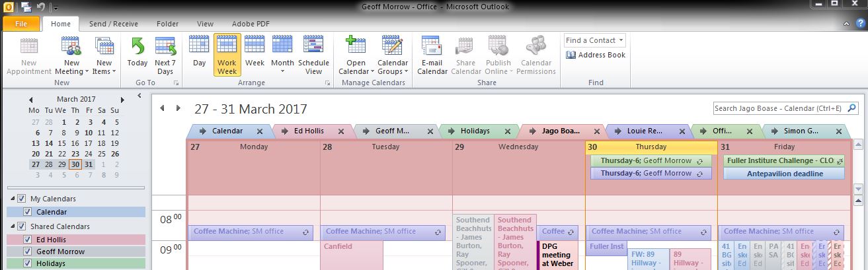Go back to previous week arrow

[163, 108]
